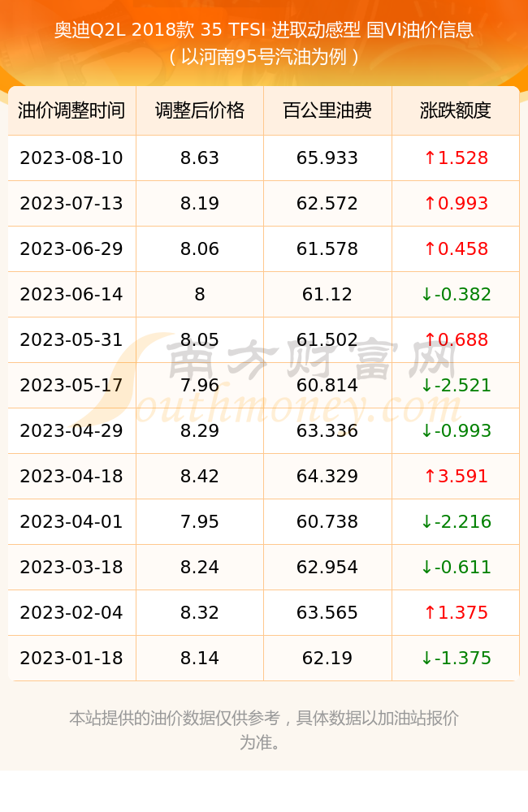Image resolution: width=528 pixels, height=812 pixels.
Task: Click the 2023-08-10 date cell
Action: pyautogui.click(x=71, y=158)
